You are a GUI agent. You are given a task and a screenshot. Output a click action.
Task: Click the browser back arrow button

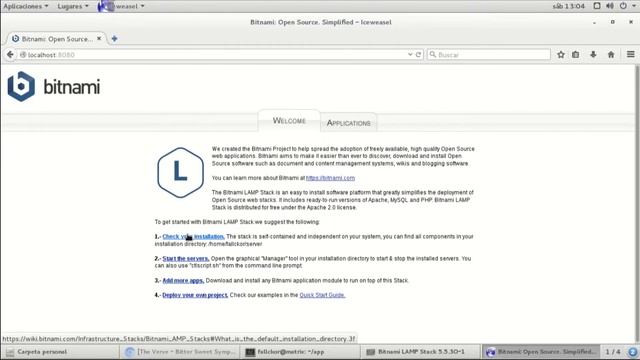10,55
